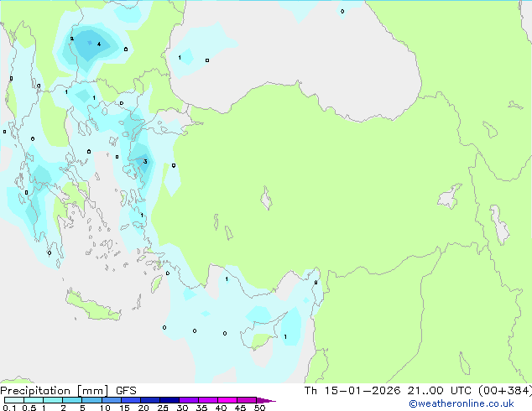Click the '50' legend label
The width and height of the screenshot is (532, 411).
pyautogui.click(x=259, y=408)
